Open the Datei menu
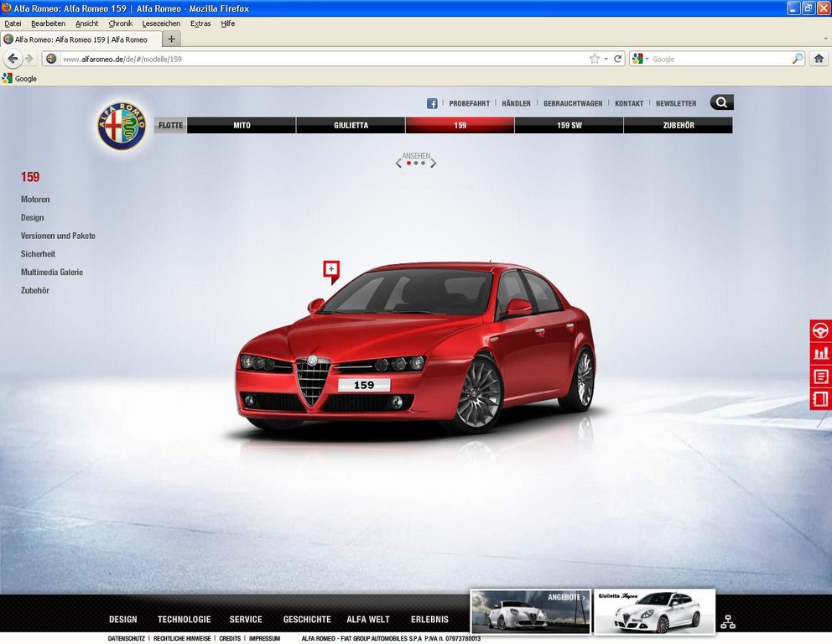Screen dimensions: 832x644 (x=13, y=23)
